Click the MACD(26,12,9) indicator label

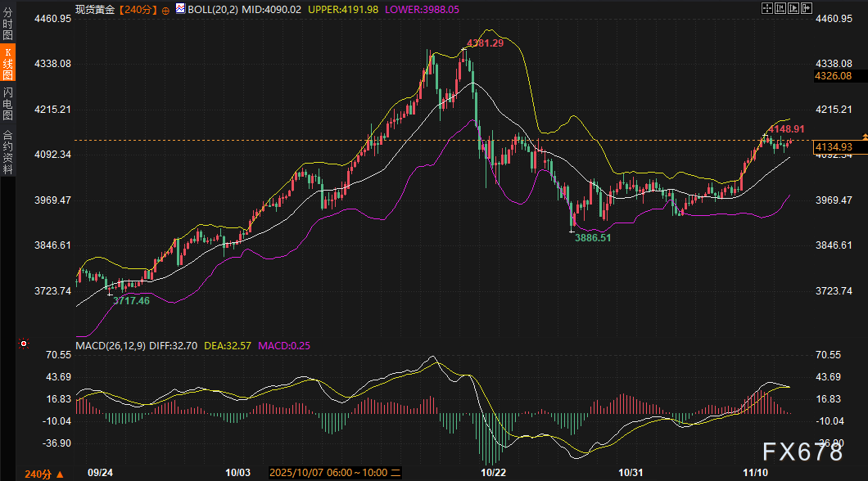110,346
